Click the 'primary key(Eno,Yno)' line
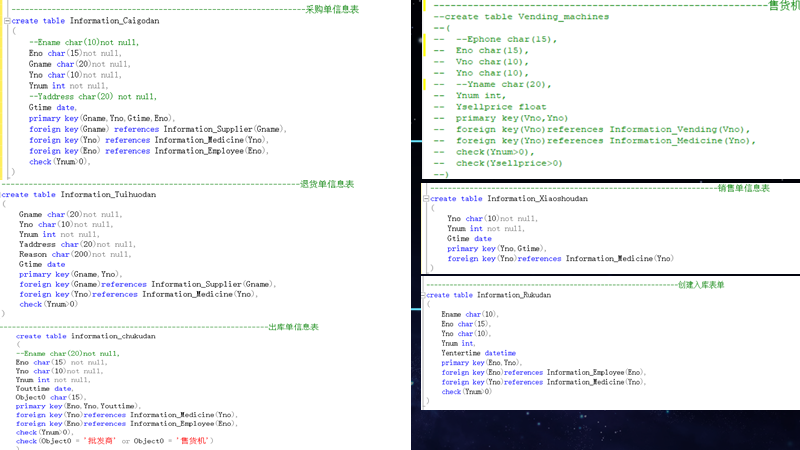800x450 pixels. coord(481,363)
